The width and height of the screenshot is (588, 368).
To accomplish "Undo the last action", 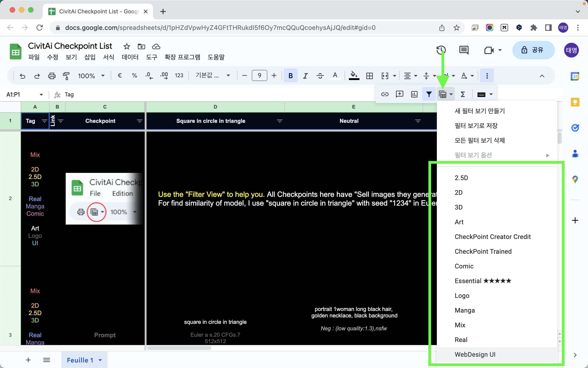I will (x=23, y=76).
